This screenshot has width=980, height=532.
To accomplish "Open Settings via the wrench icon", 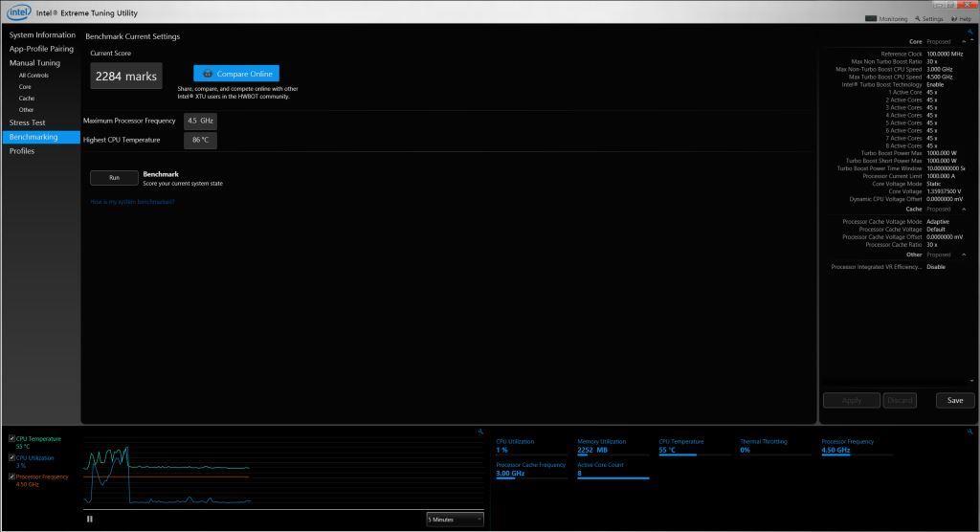I will click(928, 18).
